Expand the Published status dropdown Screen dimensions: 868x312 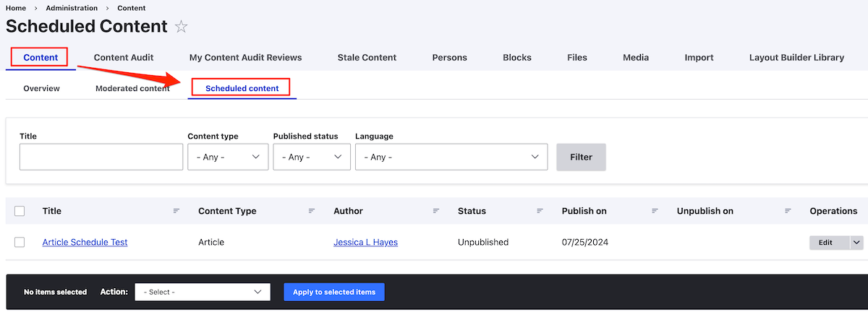(312, 157)
